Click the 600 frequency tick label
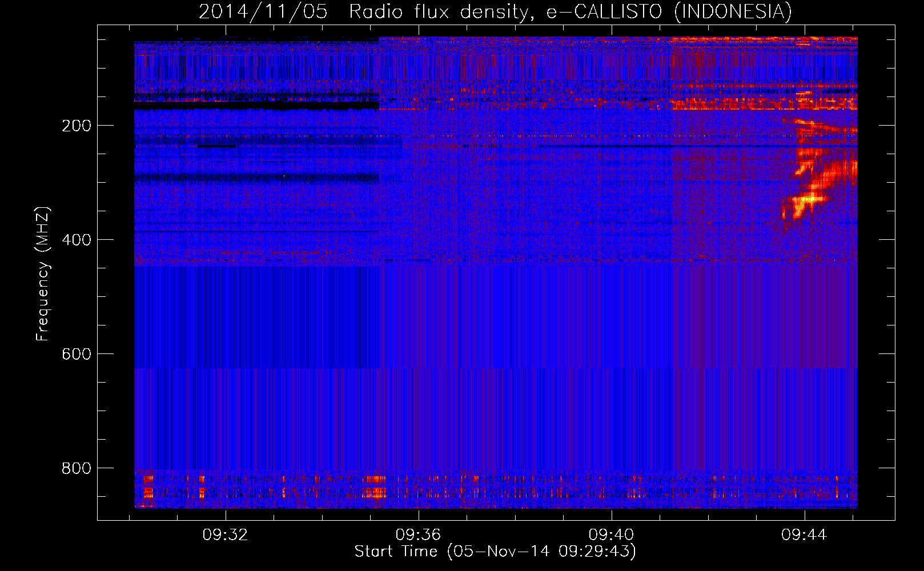Viewport: 924px width, 571px height. point(77,354)
